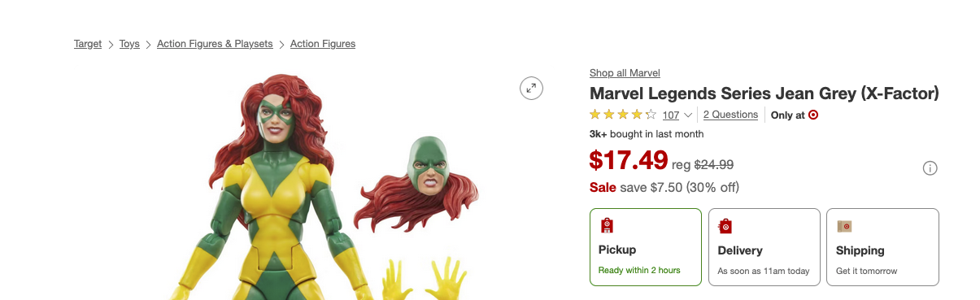Click the Pickup store icon
This screenshot has height=300, width=980.
click(x=607, y=225)
